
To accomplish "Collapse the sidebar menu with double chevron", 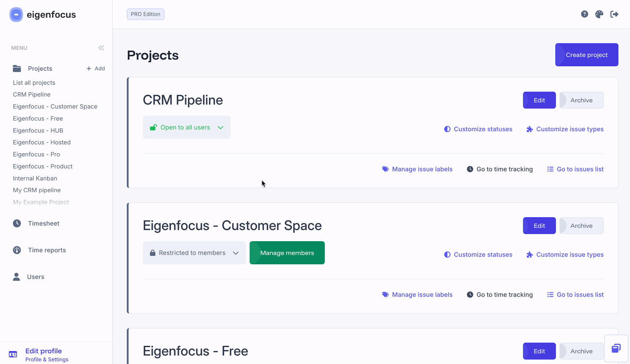I will click(101, 48).
